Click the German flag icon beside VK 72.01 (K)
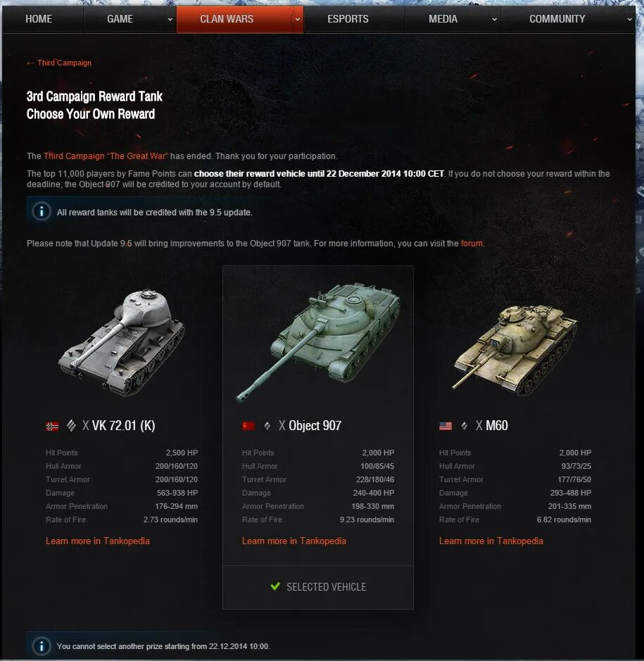 pos(52,426)
